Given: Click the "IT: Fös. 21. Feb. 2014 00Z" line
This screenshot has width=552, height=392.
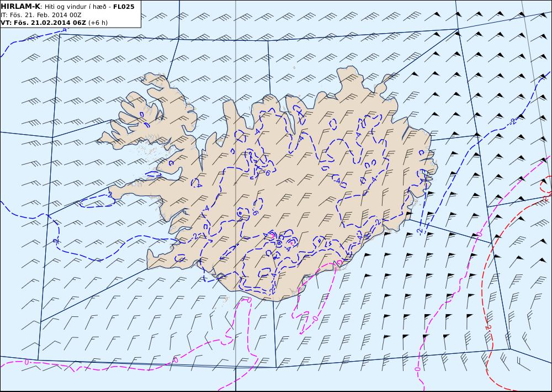Looking at the screenshot, I should pyautogui.click(x=41, y=15).
